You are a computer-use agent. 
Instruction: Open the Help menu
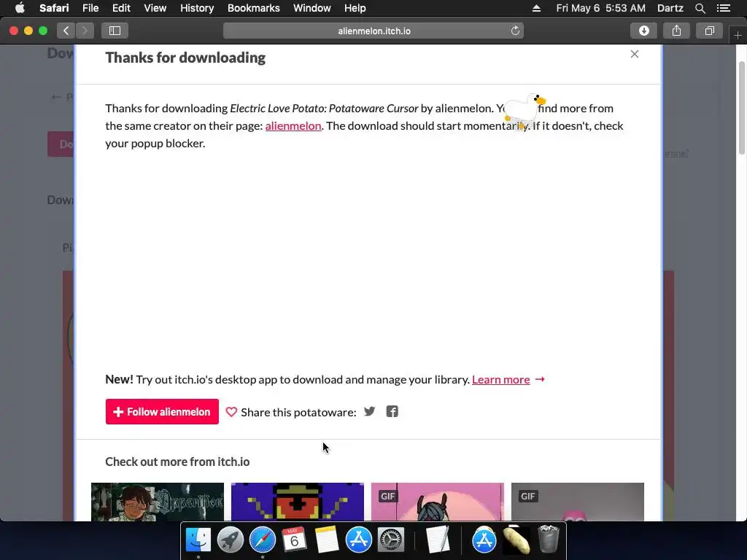coord(355,8)
